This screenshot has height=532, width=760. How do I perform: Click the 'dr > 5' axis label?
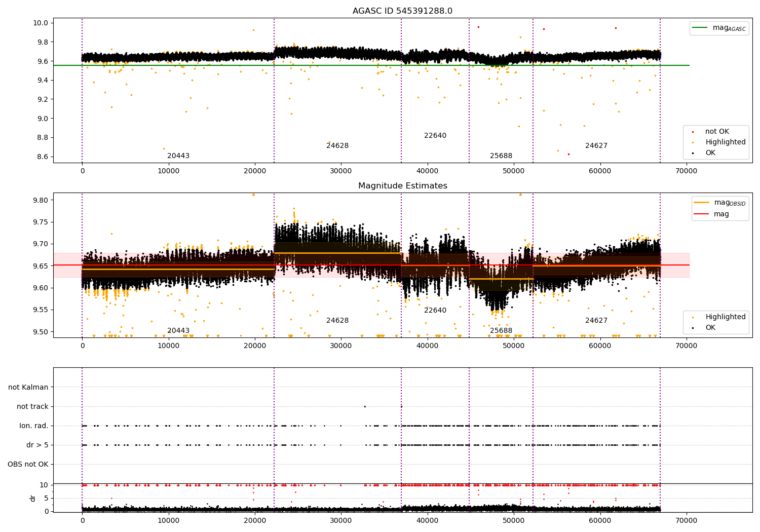(37, 445)
